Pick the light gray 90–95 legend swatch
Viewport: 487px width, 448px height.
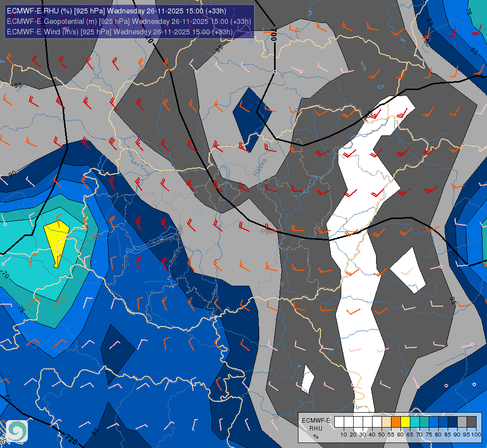click(x=462, y=422)
